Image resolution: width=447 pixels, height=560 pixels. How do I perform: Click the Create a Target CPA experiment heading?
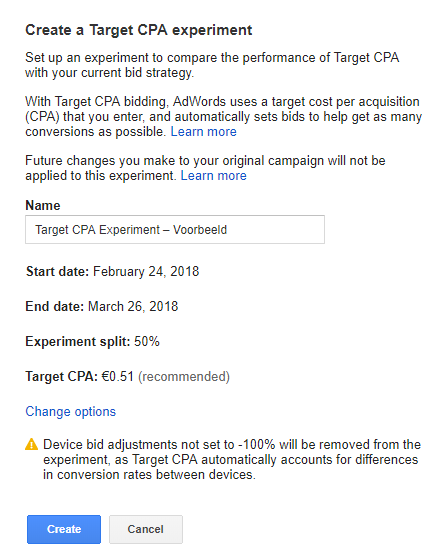(x=139, y=30)
